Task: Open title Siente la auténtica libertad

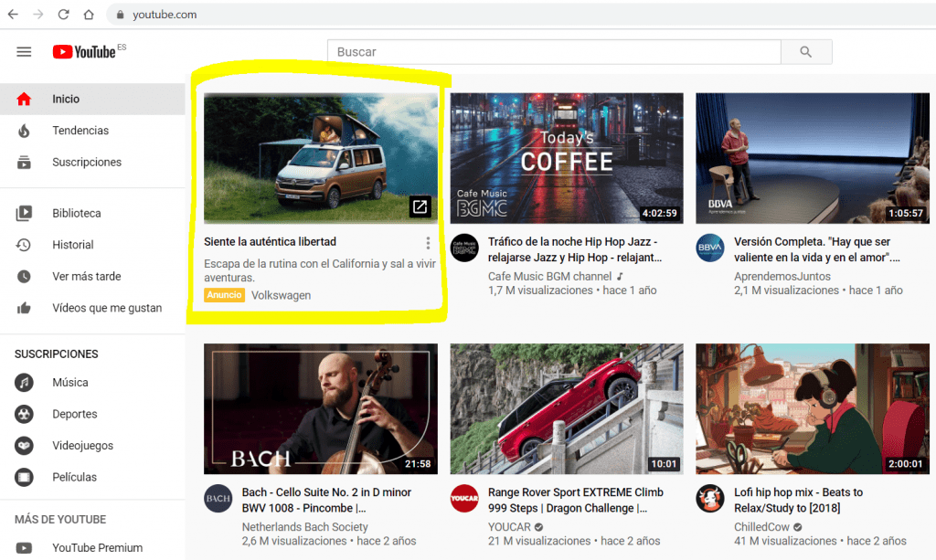Action: (270, 241)
